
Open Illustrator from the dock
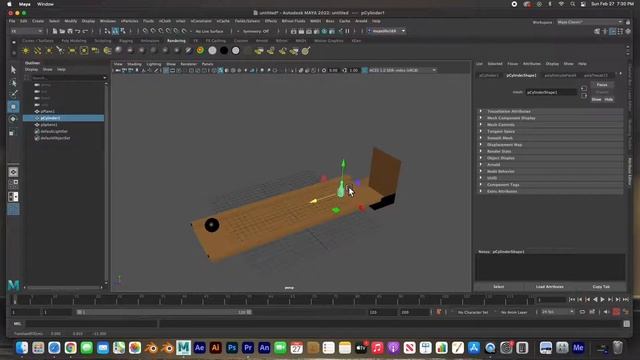pyautogui.click(x=216, y=348)
